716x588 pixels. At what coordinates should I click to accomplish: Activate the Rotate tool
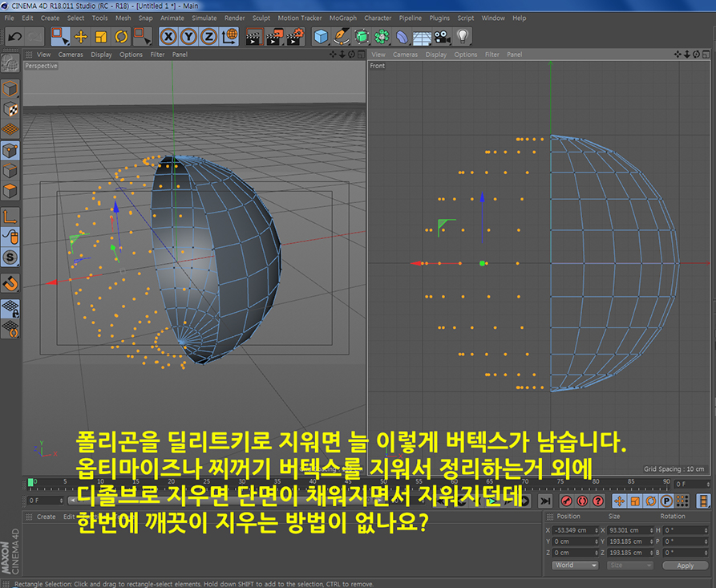coord(121,37)
